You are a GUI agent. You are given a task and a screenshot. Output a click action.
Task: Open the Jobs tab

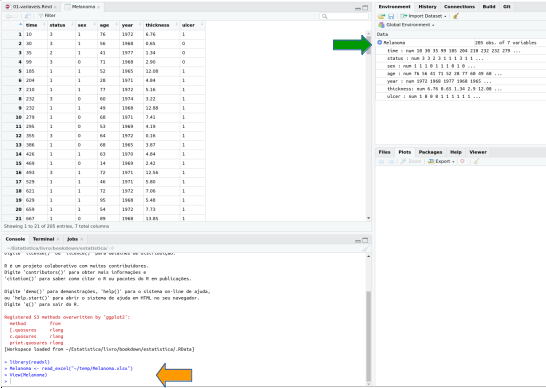[x=72, y=239]
